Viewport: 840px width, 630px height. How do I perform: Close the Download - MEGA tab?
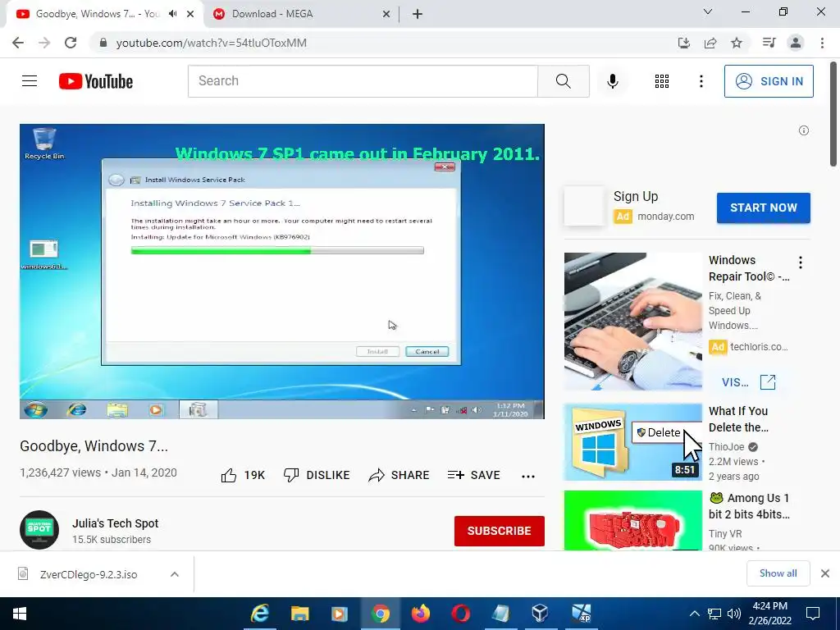tap(386, 14)
